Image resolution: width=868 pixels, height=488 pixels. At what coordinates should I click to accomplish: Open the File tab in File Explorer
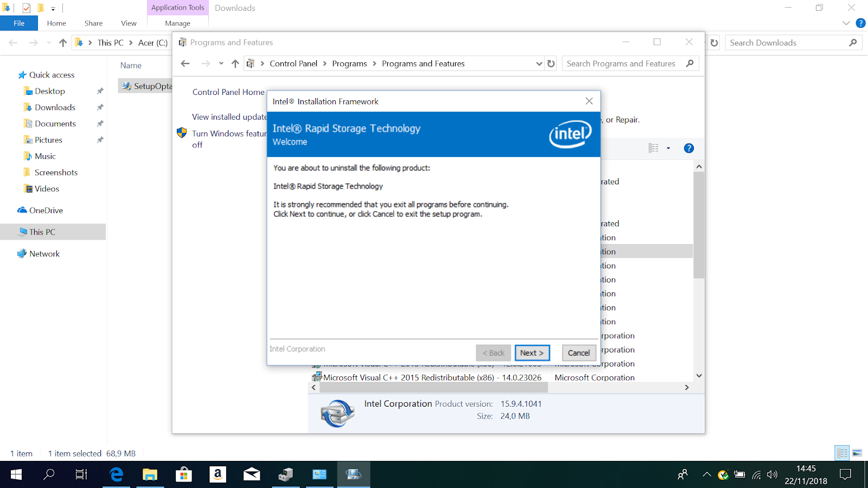pyautogui.click(x=19, y=23)
